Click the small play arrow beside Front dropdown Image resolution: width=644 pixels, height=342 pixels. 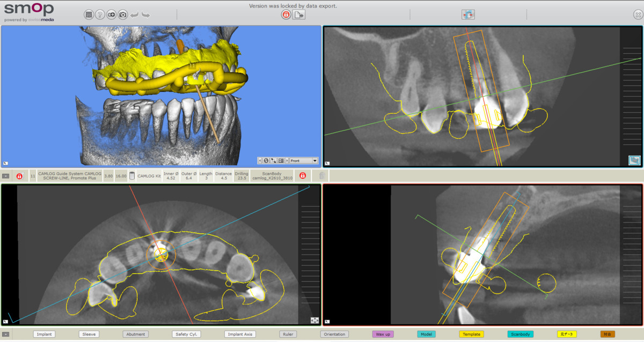click(287, 160)
